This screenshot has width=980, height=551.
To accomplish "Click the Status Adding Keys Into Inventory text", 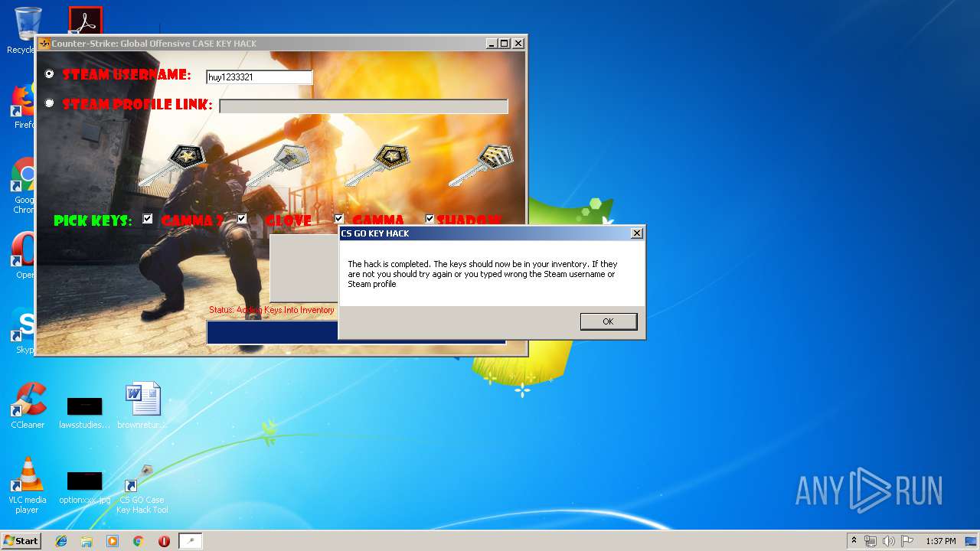I will (x=272, y=310).
